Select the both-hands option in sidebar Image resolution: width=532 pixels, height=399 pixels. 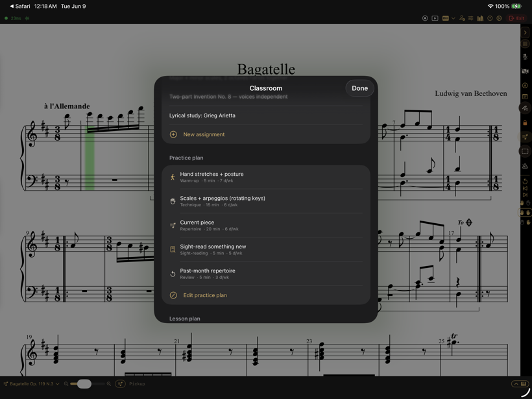click(526, 213)
